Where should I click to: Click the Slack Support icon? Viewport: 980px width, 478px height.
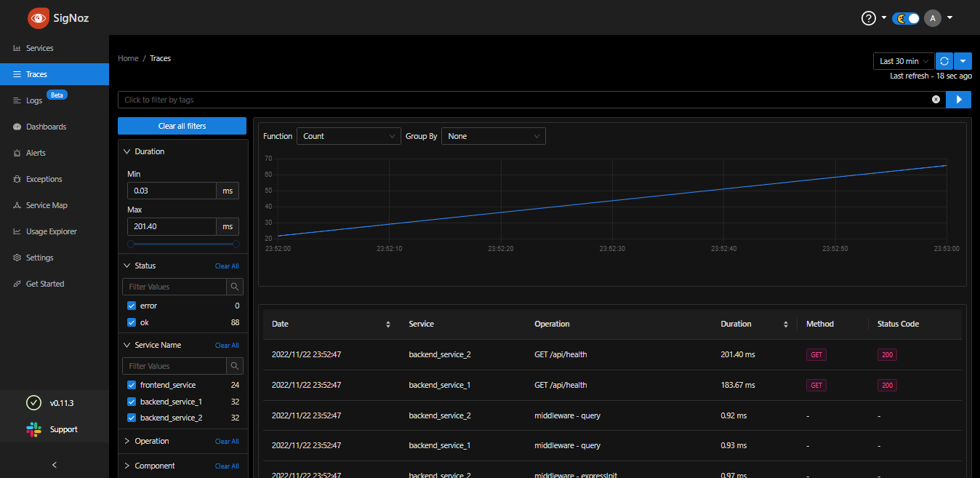(x=34, y=429)
